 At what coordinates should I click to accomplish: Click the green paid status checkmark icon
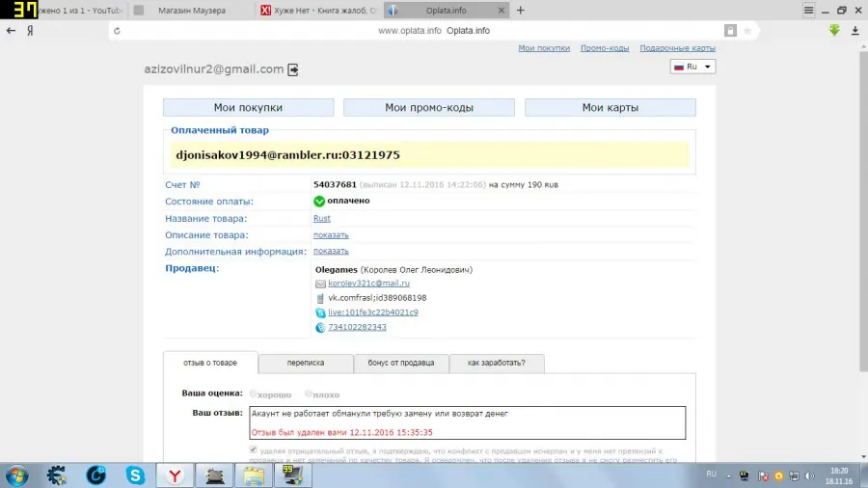(319, 202)
